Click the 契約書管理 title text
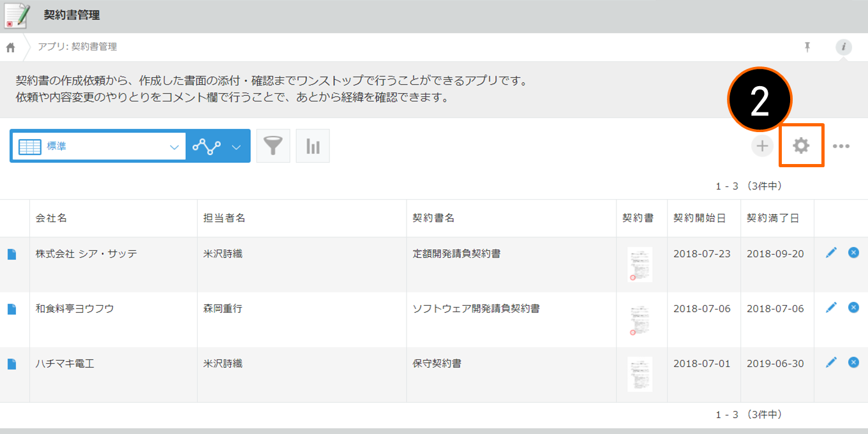 point(71,15)
